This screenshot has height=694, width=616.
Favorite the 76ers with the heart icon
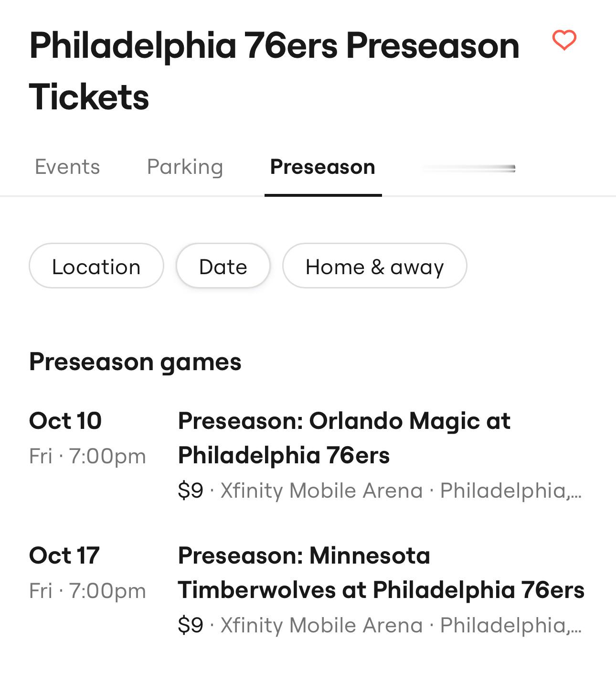pos(564,40)
